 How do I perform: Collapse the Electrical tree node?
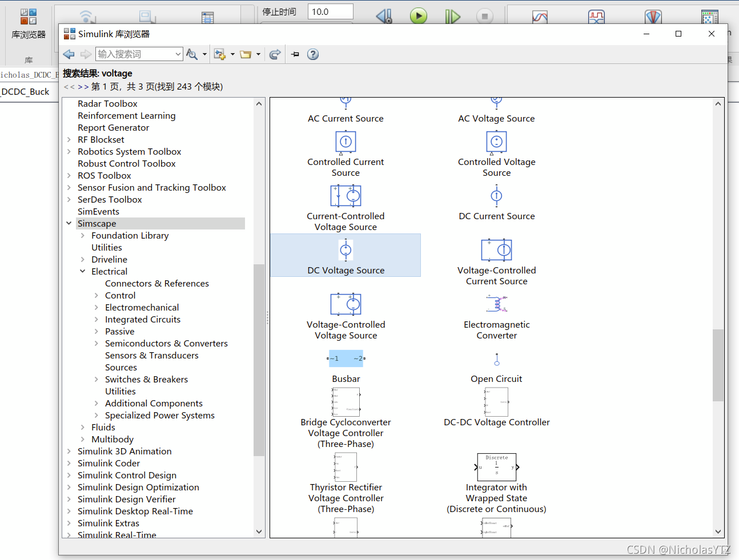tap(83, 271)
